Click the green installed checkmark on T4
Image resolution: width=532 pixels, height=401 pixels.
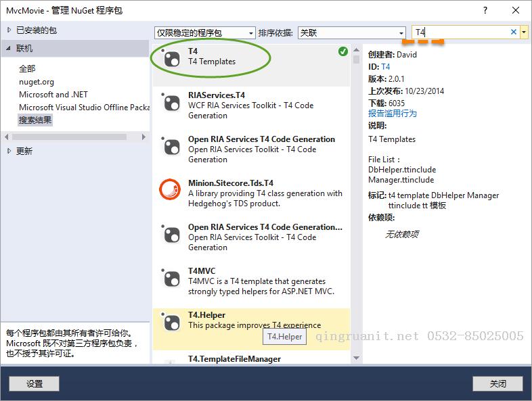pyautogui.click(x=343, y=51)
